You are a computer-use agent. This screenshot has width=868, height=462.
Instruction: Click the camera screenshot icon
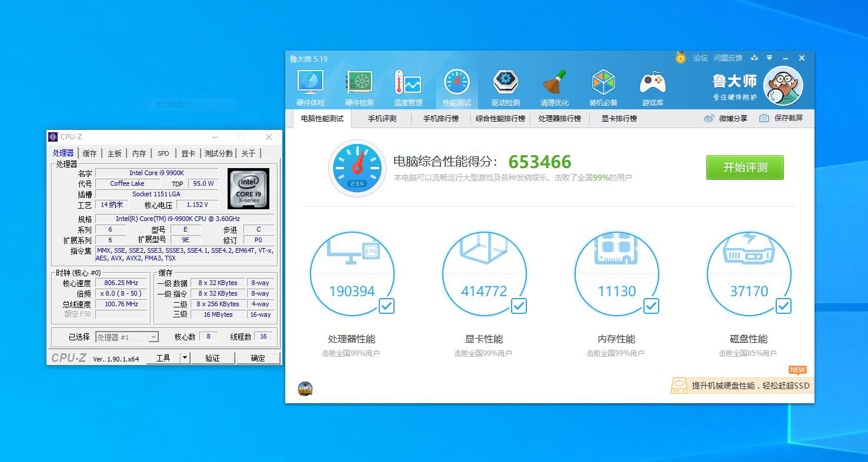tap(764, 118)
